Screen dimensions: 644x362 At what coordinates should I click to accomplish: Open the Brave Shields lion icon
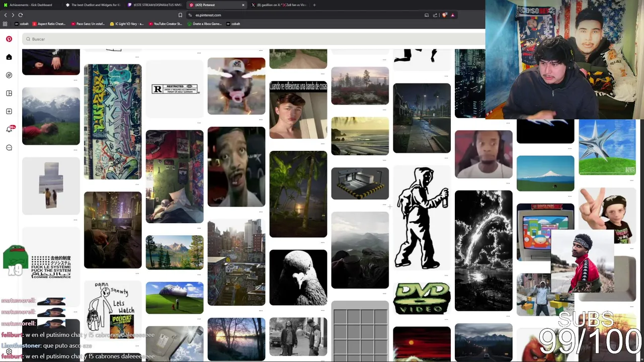444,15
